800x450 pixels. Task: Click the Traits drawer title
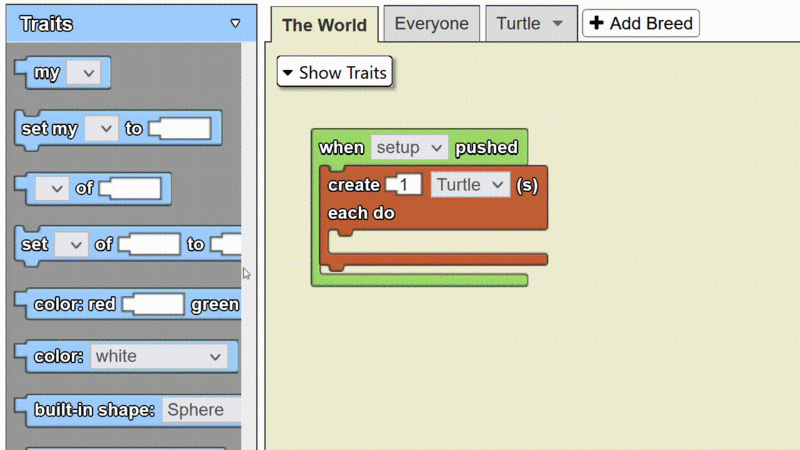point(46,24)
